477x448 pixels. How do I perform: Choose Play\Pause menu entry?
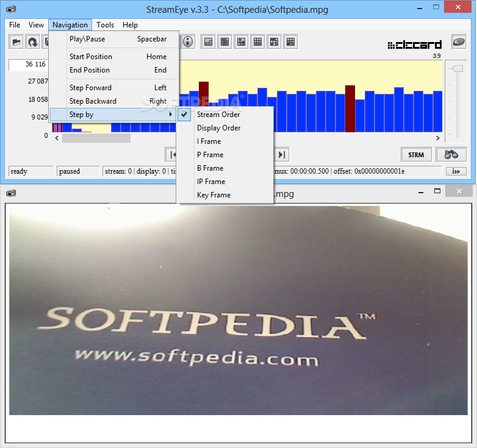pos(114,39)
